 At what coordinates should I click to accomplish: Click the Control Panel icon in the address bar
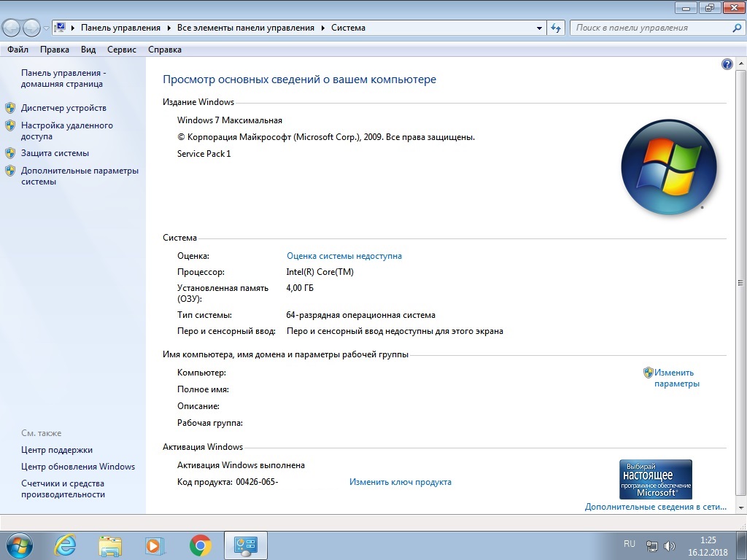click(x=60, y=28)
